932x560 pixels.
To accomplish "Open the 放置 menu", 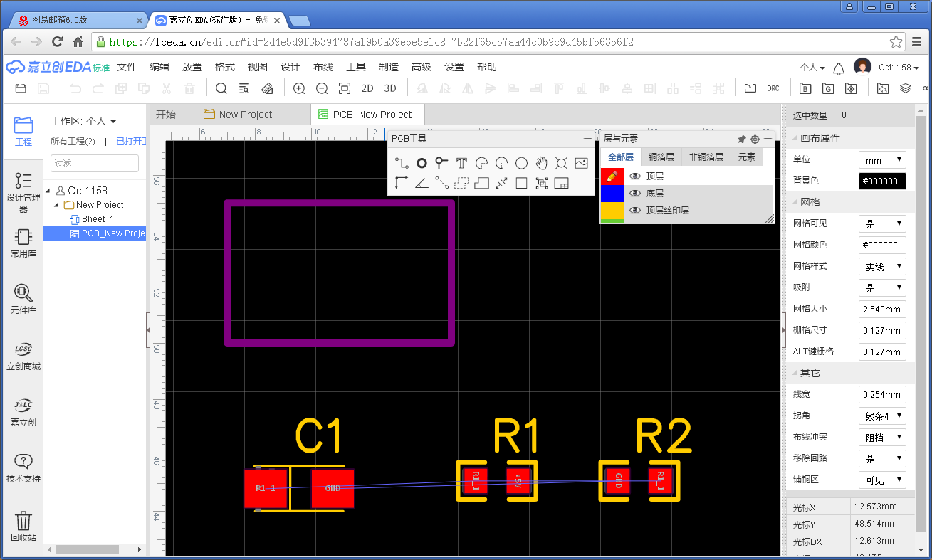I will click(x=192, y=67).
